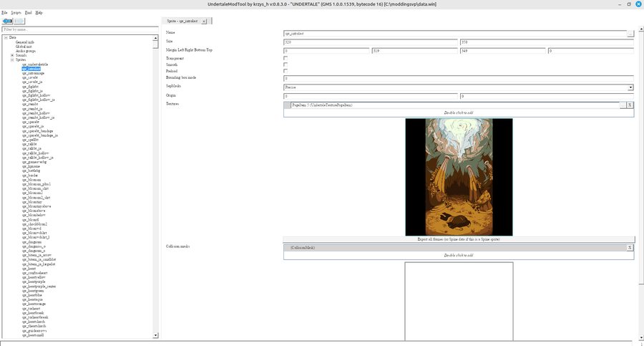This screenshot has height=346, width=644.
Task: Click the Margin Bottom field showing 349
Action: coord(503,51)
